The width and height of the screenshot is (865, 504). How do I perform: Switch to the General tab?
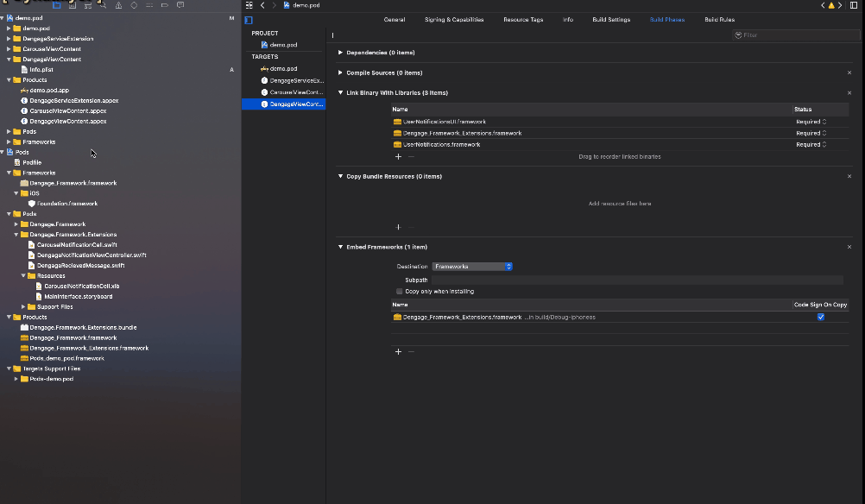[395, 20]
